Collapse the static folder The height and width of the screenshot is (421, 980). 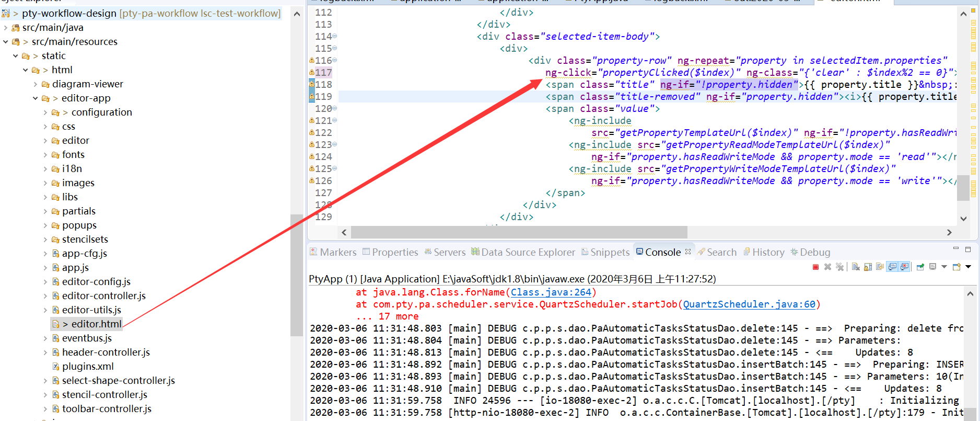coord(16,56)
